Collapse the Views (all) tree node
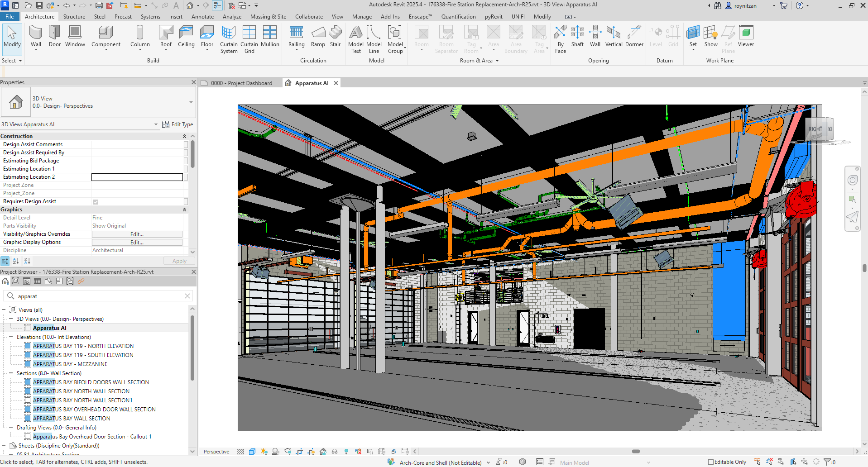 [4, 310]
